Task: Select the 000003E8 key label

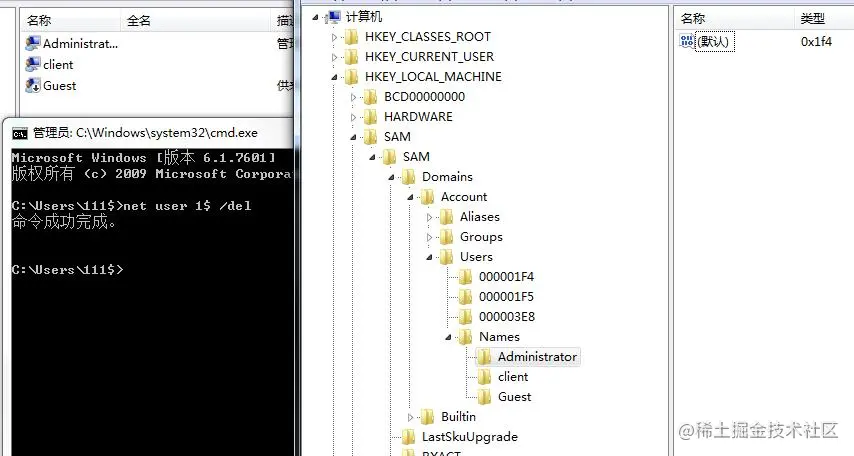Action: pyautogui.click(x=507, y=317)
